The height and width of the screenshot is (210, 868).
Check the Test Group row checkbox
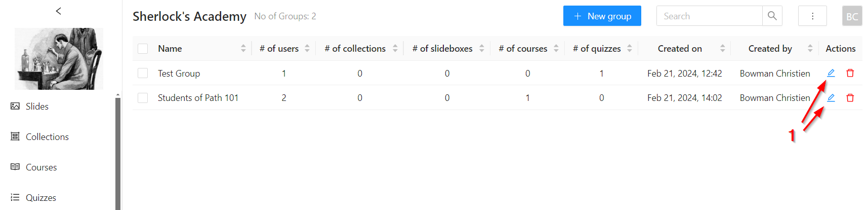(x=143, y=73)
